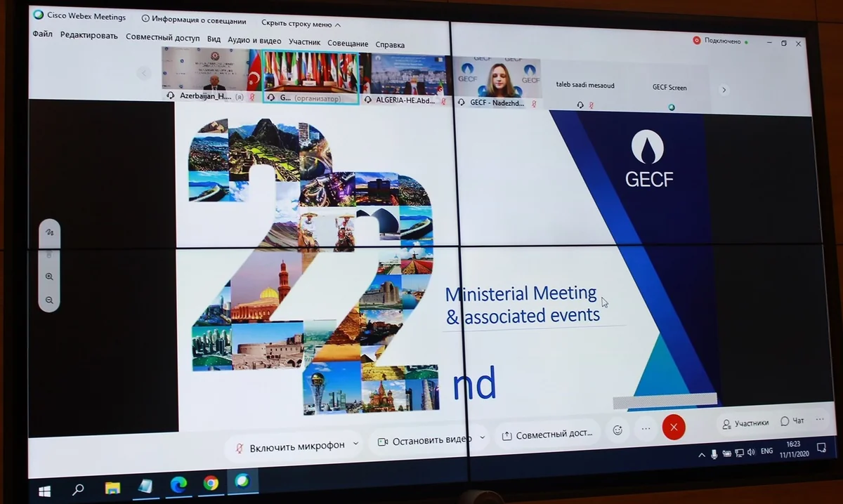Open the Аудио и видео menu
This screenshot has width=843, height=504.
(x=254, y=41)
